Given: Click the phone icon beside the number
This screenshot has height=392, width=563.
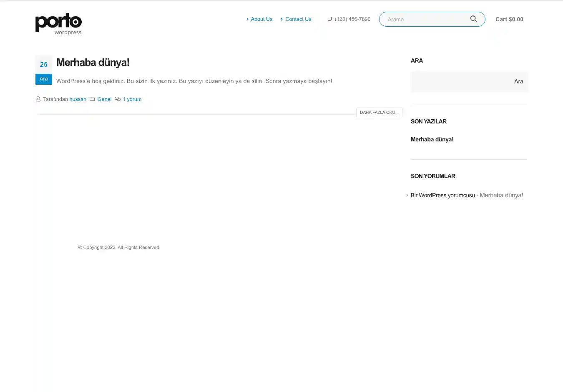Looking at the screenshot, I should (x=330, y=19).
